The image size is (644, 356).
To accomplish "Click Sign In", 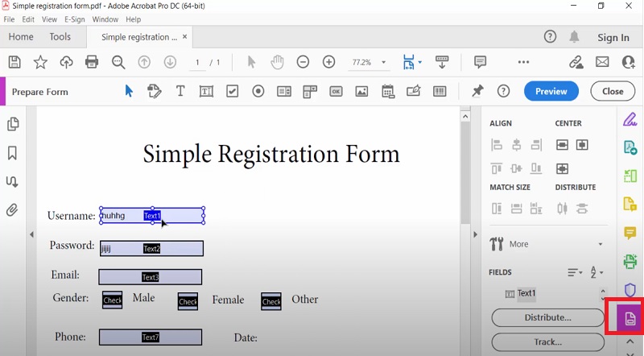I will pos(613,37).
